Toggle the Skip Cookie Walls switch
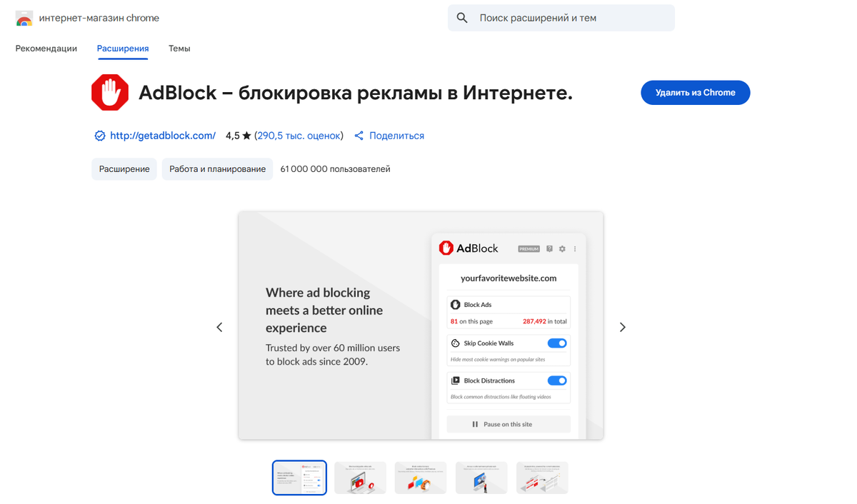This screenshot has height=504, width=857. pos(557,343)
